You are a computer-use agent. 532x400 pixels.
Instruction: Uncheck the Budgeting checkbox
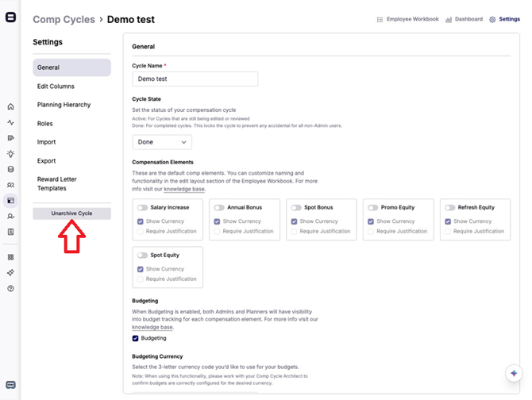(136, 338)
